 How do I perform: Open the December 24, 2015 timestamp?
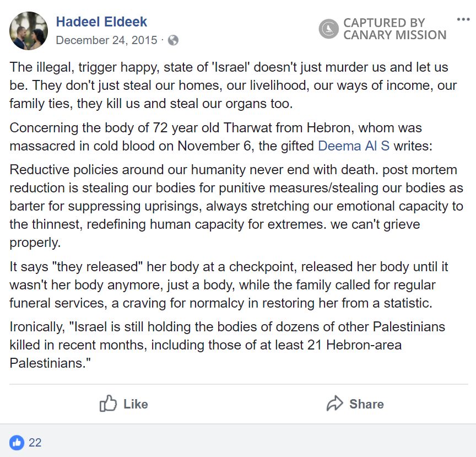coord(106,40)
